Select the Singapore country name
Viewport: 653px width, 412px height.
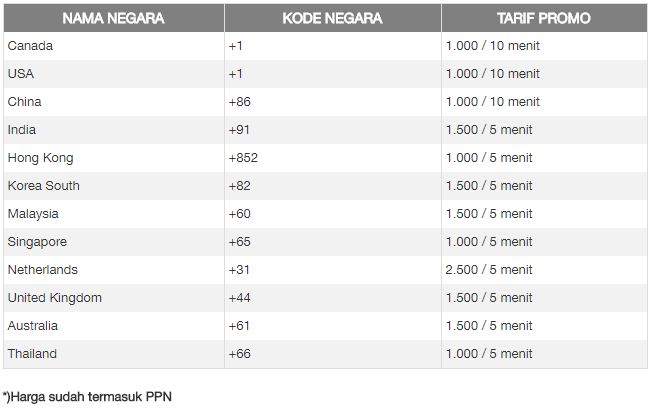37,242
